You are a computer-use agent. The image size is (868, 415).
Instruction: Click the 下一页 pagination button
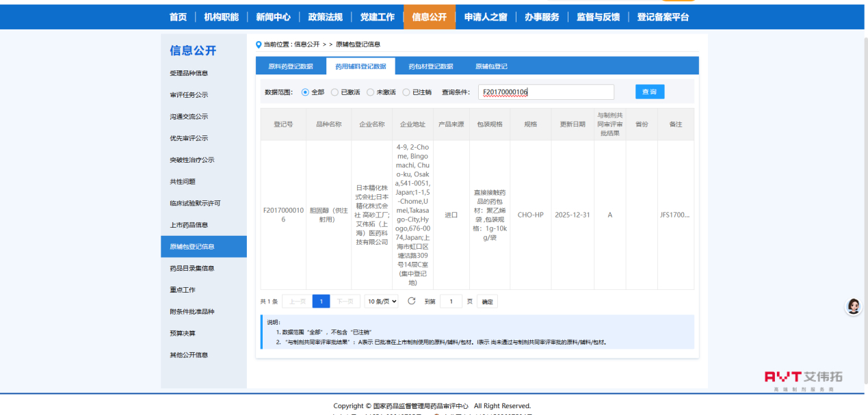(x=345, y=302)
